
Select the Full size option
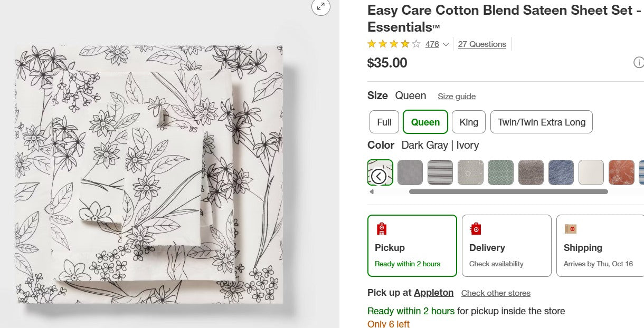click(x=384, y=122)
